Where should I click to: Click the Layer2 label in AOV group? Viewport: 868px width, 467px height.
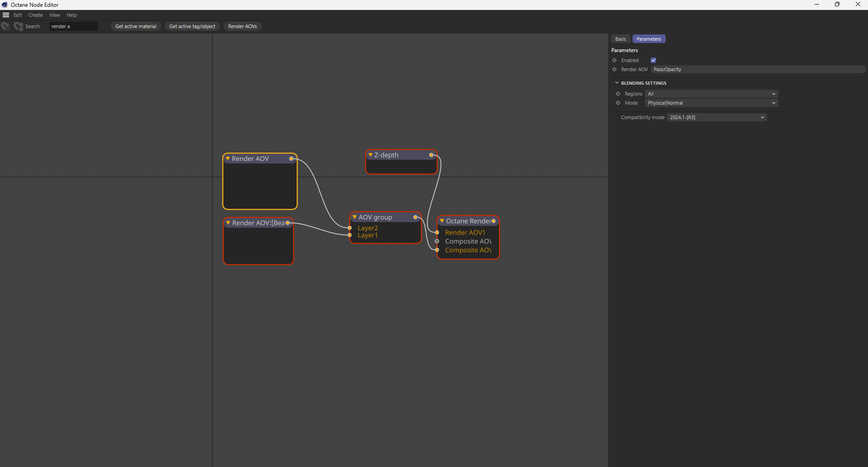click(x=368, y=228)
